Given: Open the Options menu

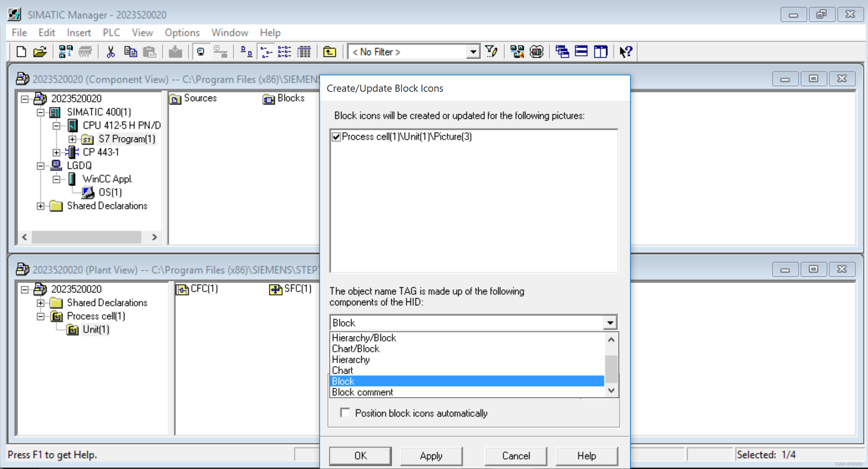Looking at the screenshot, I should click(182, 33).
